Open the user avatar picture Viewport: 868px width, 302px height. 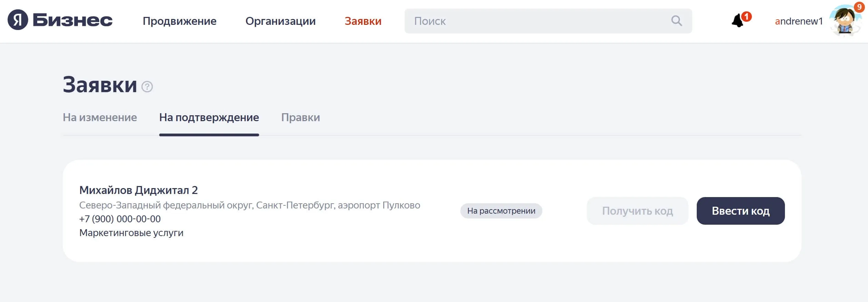[x=846, y=20]
